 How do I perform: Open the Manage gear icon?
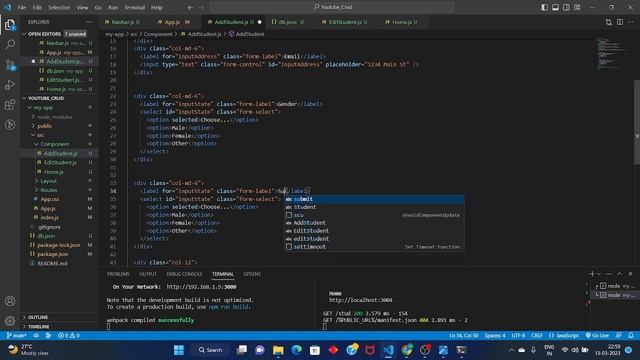point(10,321)
